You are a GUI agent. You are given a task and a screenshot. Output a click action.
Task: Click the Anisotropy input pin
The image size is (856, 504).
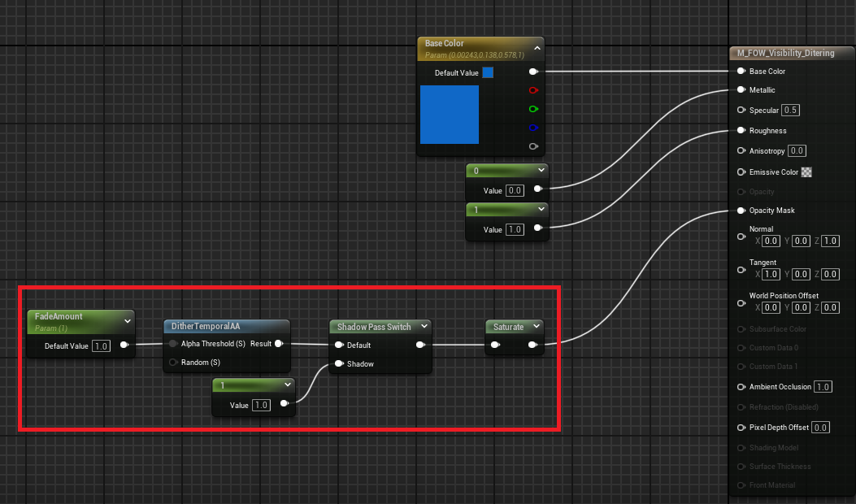741,150
